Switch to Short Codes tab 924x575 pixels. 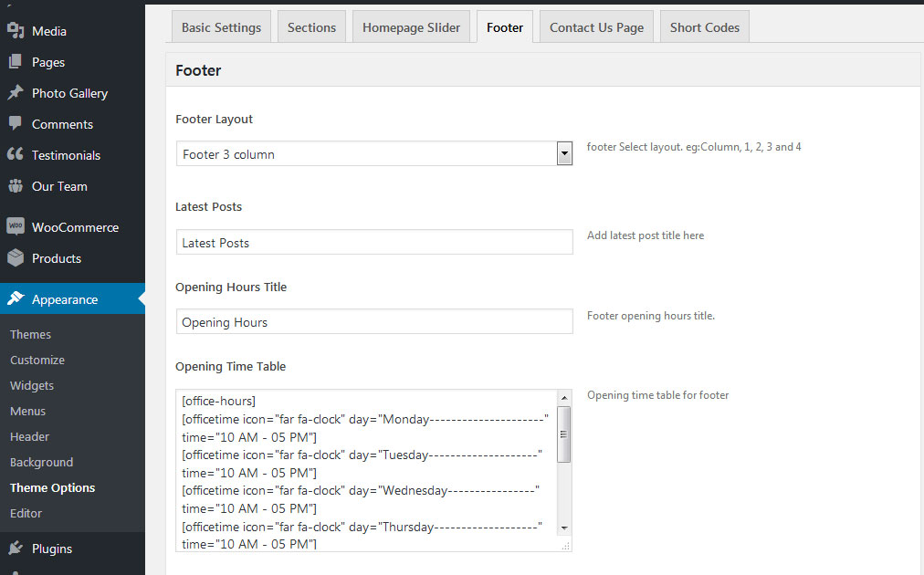(x=704, y=27)
